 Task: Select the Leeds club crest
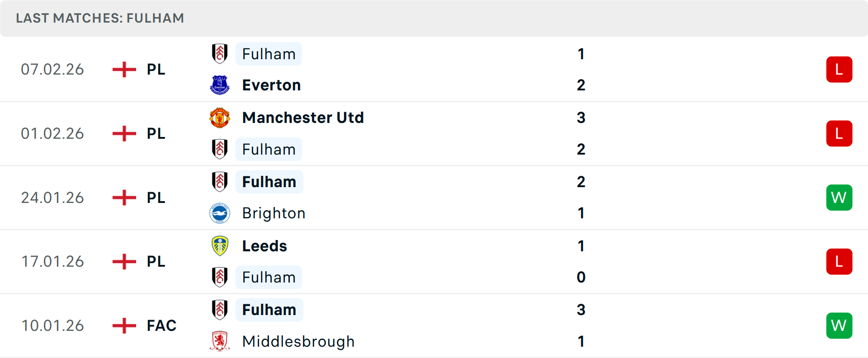click(x=220, y=246)
